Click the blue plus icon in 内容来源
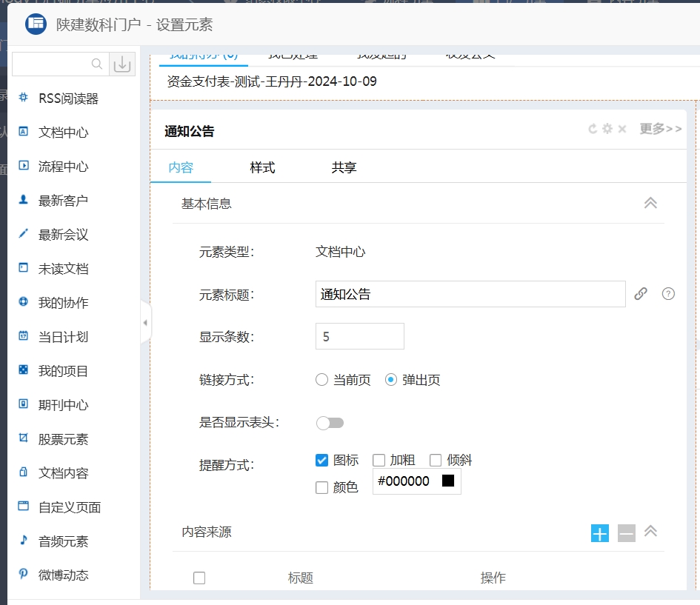 [x=600, y=532]
